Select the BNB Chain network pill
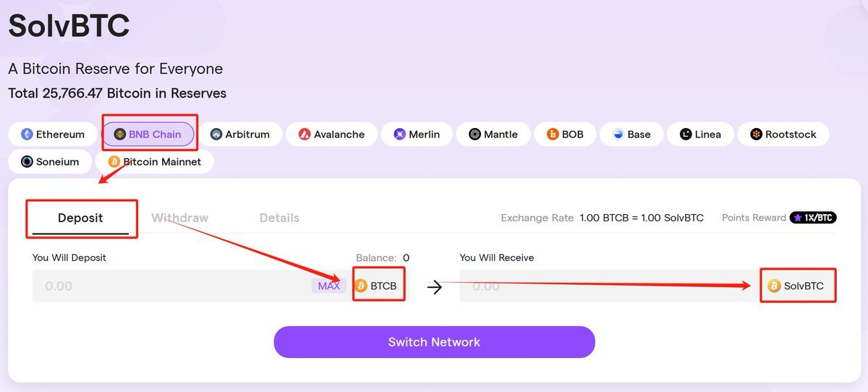Viewport: 868px width, 392px height. coord(148,135)
